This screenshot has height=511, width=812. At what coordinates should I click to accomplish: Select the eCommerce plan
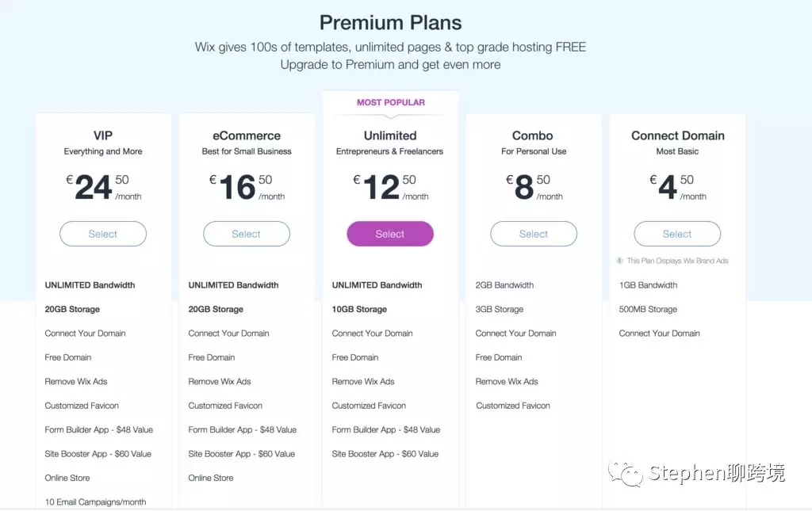pos(246,234)
